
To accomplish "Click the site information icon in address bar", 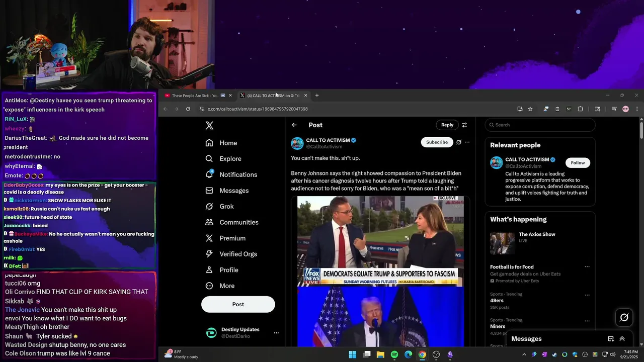I will [202, 109].
